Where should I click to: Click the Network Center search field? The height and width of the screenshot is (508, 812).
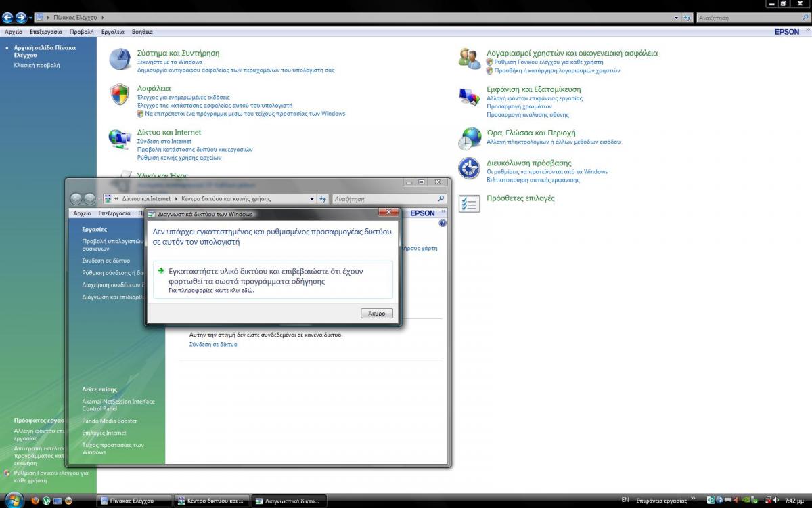(389, 199)
